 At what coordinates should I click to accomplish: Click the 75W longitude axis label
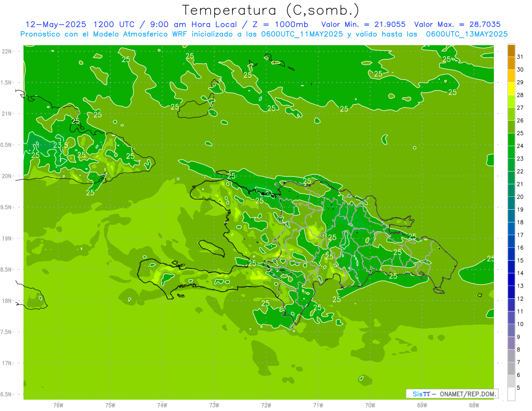[x=110, y=405]
